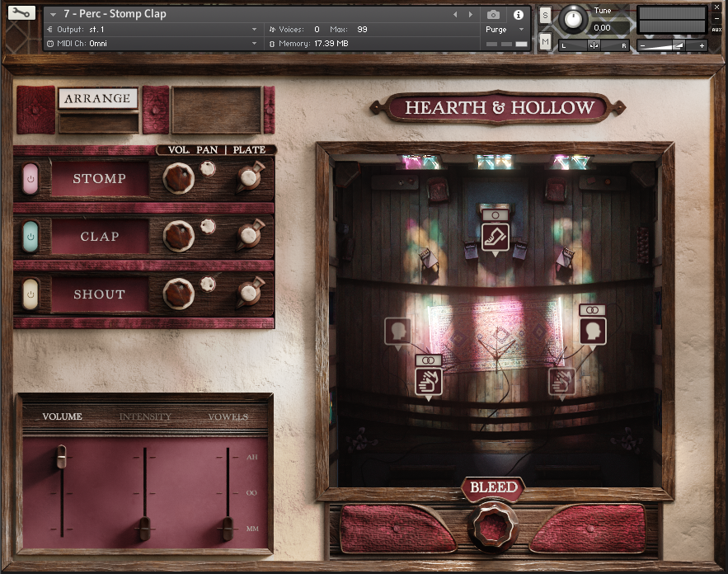Go to previous instrument with left arrow
Image resolution: width=728 pixels, height=574 pixels.
(455, 15)
